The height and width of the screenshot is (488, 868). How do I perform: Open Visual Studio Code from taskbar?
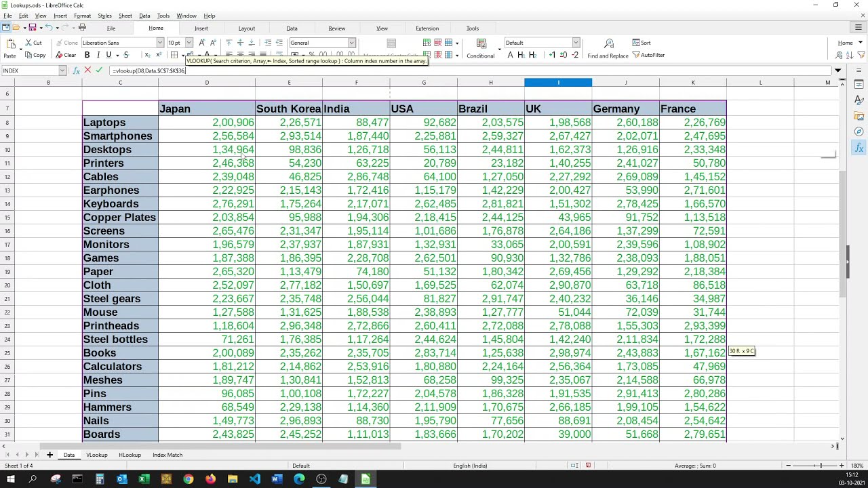(x=254, y=480)
